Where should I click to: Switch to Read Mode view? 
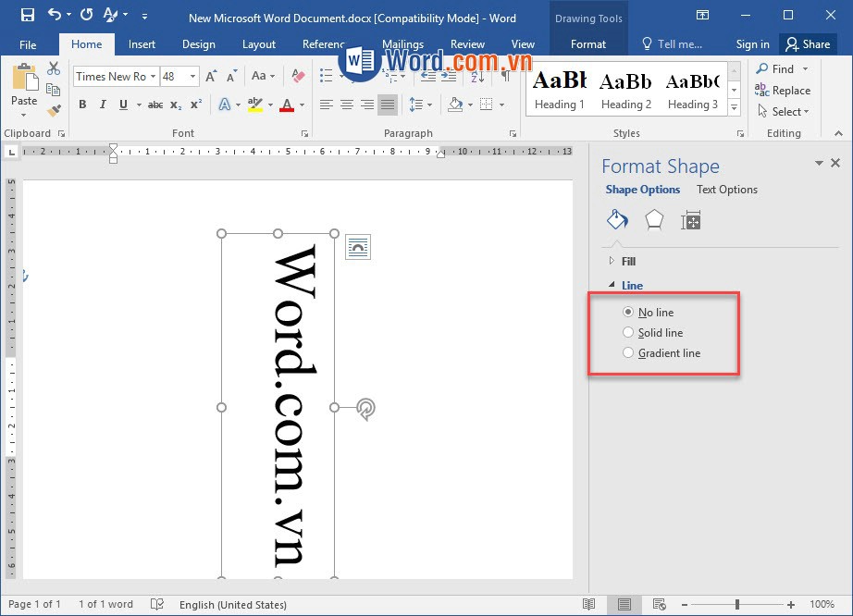(x=588, y=604)
